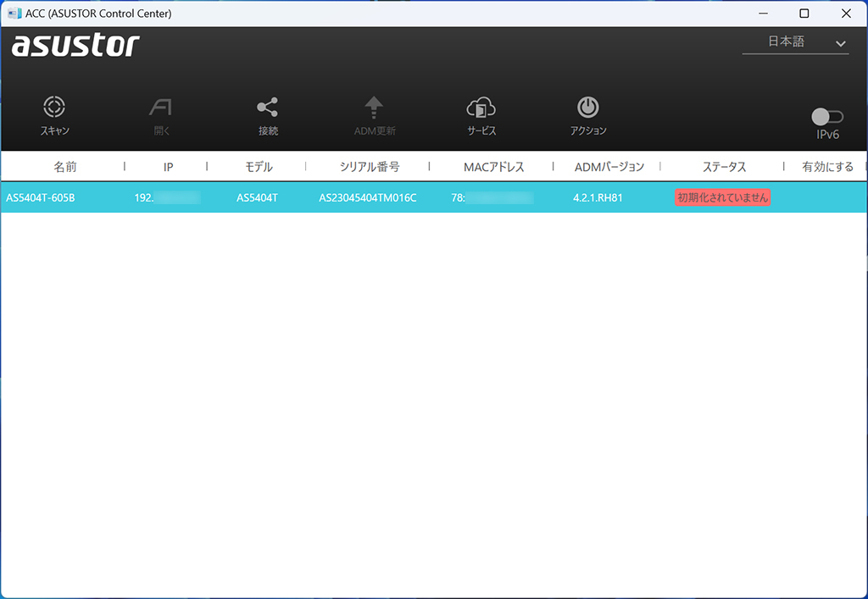The width and height of the screenshot is (868, 599).
Task: Click the シリアル番号 column header
Action: pos(370,166)
